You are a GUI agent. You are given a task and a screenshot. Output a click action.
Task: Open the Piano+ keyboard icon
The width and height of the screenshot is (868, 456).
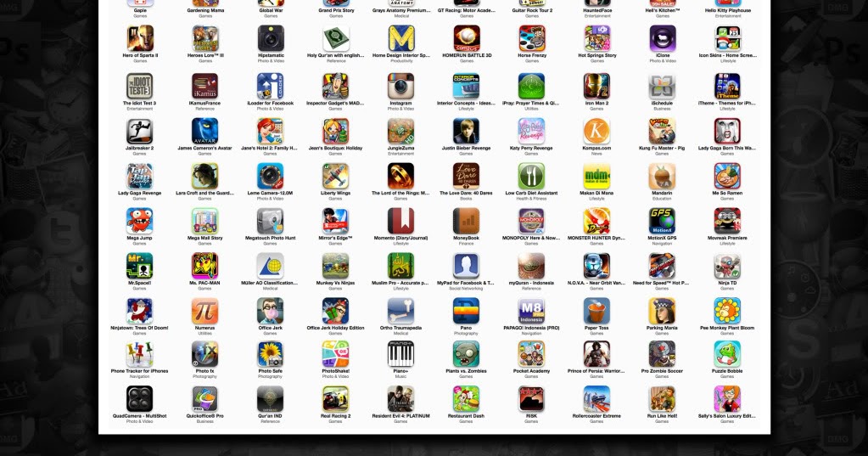(400, 355)
